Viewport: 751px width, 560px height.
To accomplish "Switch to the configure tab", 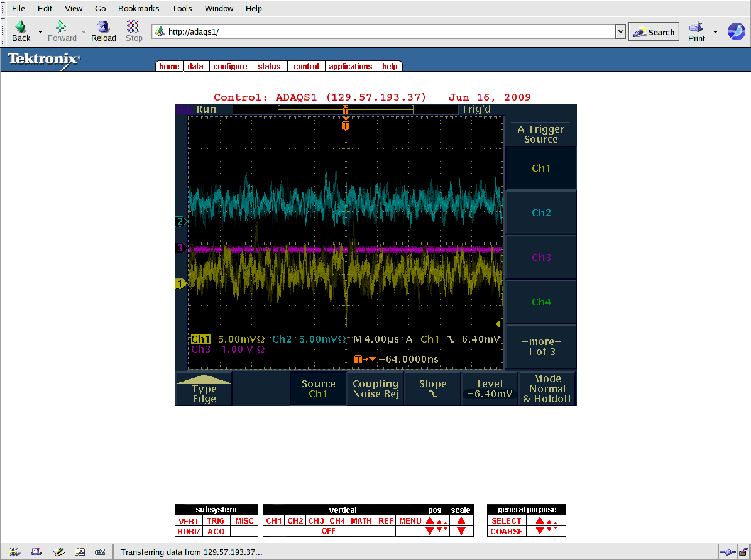I will point(230,66).
